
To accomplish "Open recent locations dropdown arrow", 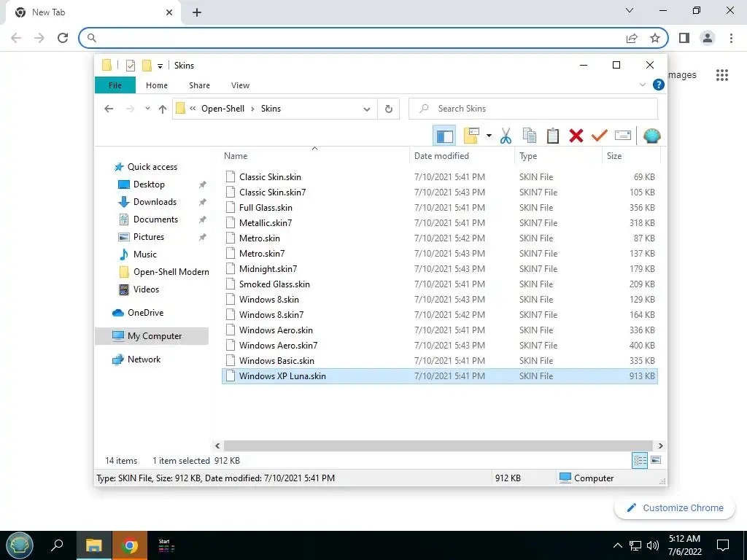I will [x=147, y=109].
